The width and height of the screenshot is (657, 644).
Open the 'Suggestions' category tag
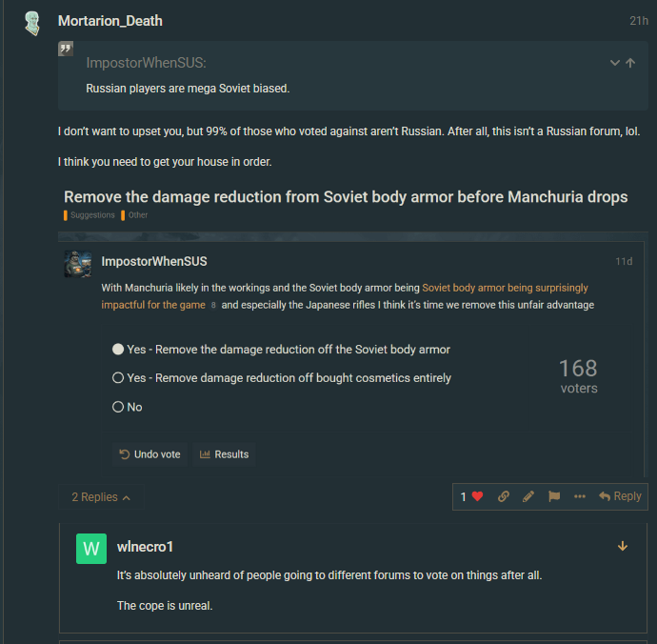(92, 215)
